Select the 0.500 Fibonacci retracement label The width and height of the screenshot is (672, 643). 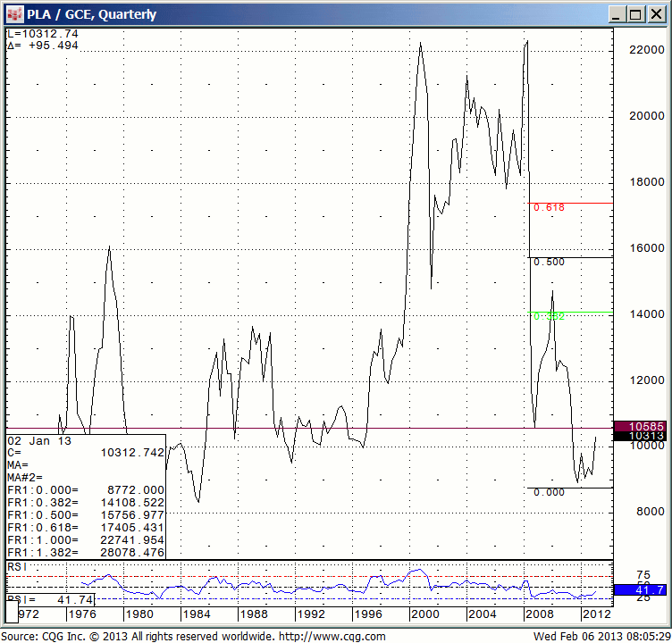(x=549, y=262)
